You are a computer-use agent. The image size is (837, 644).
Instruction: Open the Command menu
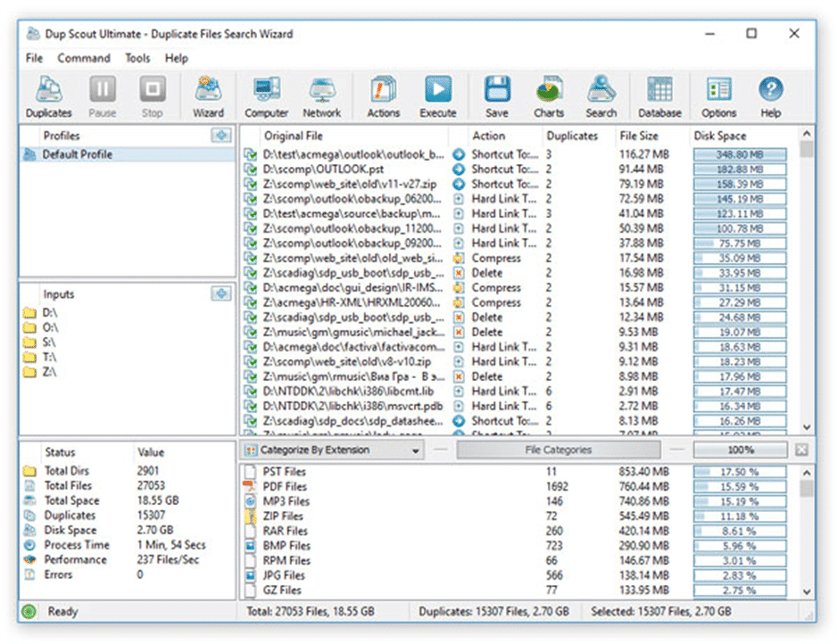[84, 58]
